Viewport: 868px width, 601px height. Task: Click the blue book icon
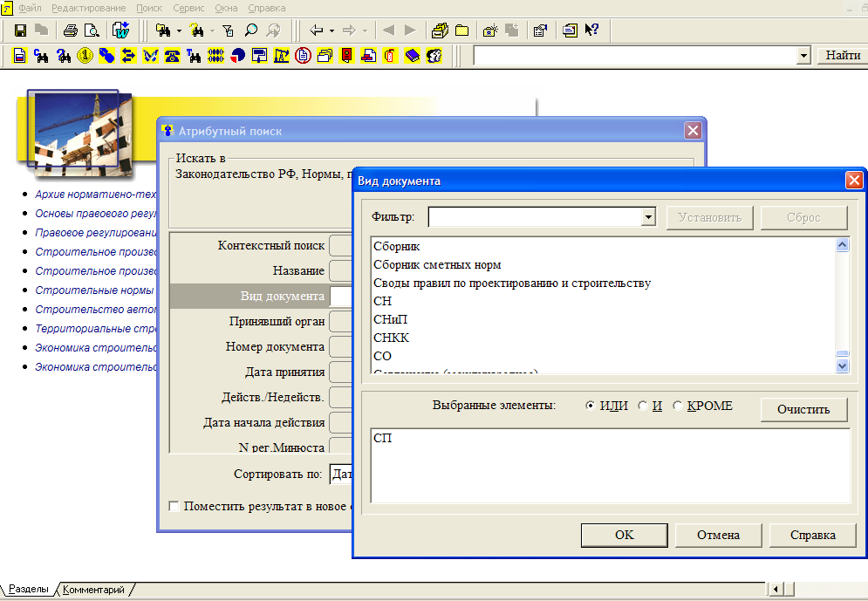(x=413, y=55)
